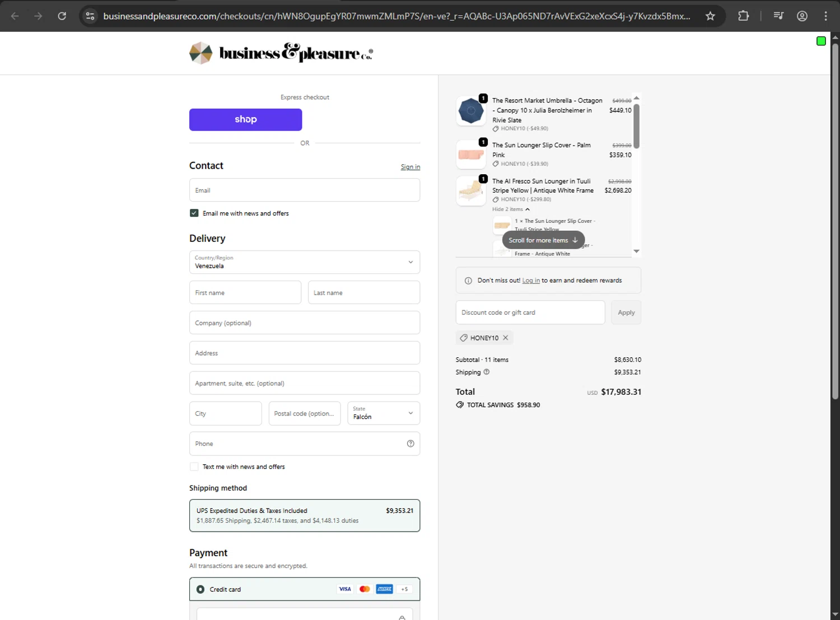
Task: Click the Shipping info question icon
Action: 486,372
